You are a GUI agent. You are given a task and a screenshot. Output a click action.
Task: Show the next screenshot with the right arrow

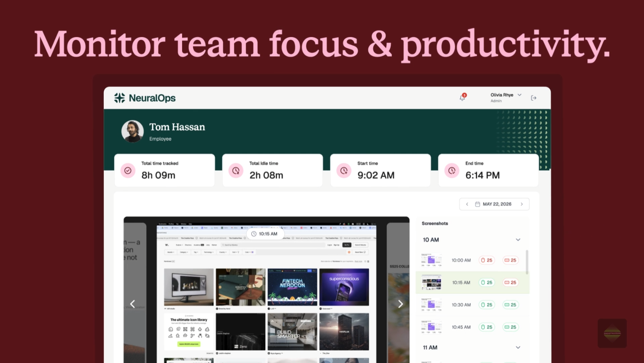pyautogui.click(x=401, y=304)
